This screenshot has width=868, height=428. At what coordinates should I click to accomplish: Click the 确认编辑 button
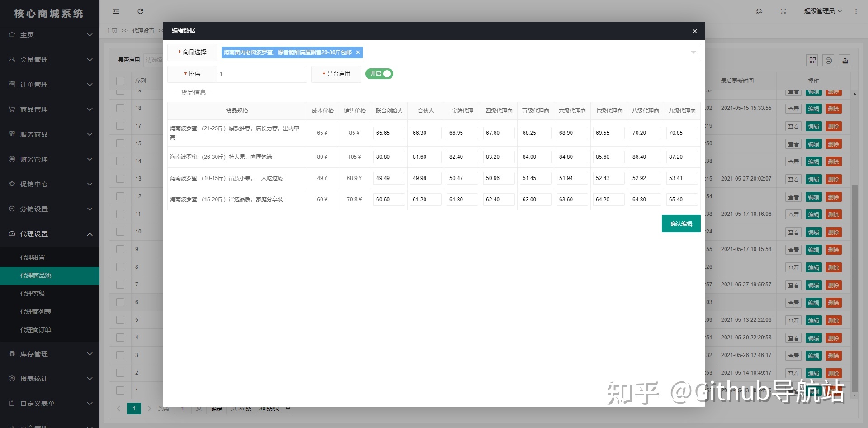(681, 224)
